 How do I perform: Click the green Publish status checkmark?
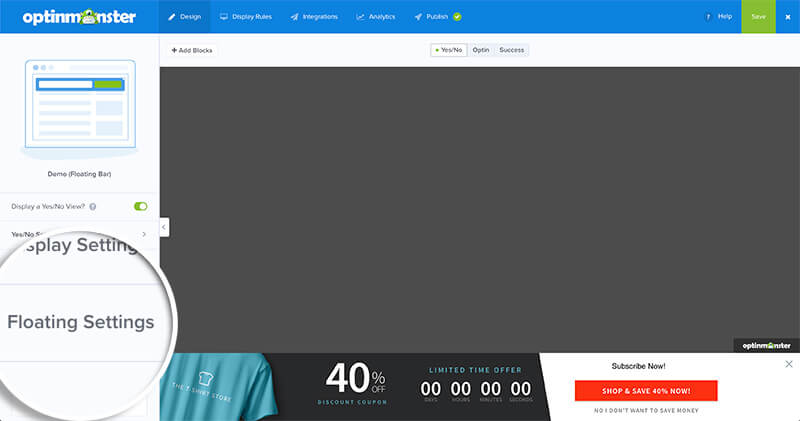coord(457,17)
